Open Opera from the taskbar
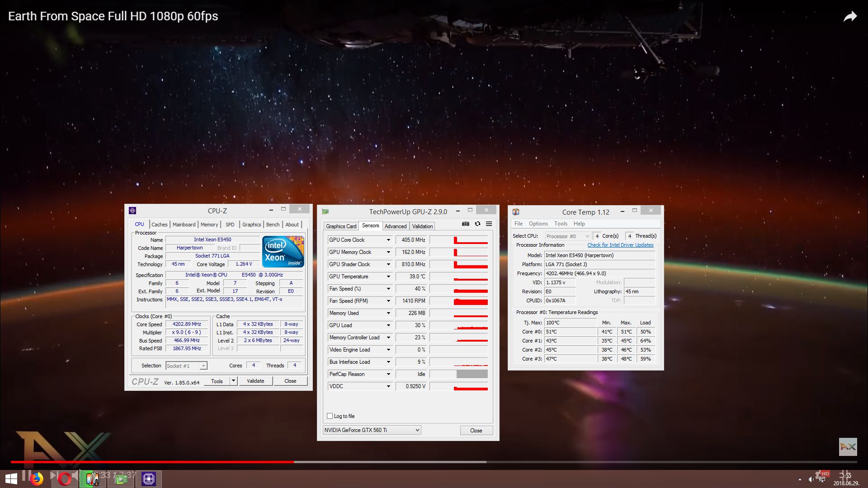Image resolution: width=868 pixels, height=488 pixels. tap(65, 479)
